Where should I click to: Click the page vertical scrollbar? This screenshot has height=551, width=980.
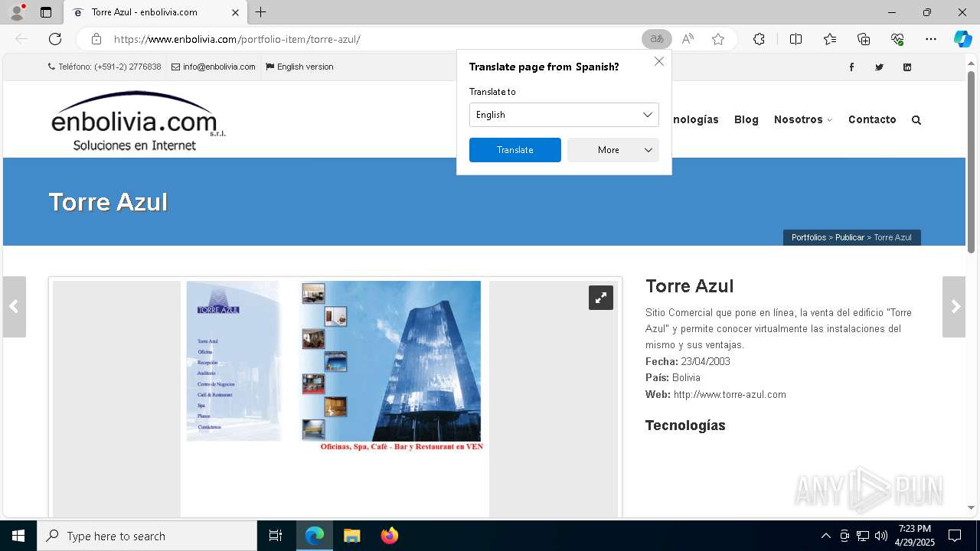(x=971, y=162)
